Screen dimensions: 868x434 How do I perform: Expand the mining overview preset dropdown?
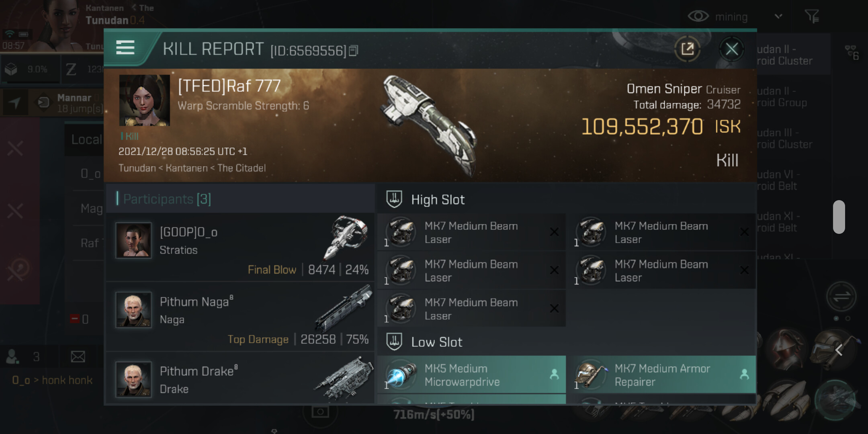pos(778,16)
